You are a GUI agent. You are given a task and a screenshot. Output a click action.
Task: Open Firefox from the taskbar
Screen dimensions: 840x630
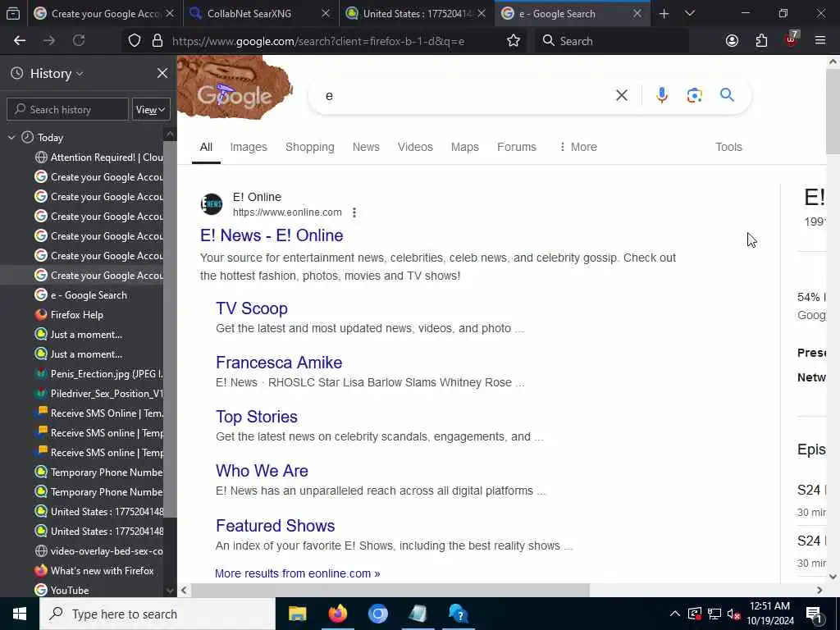(x=337, y=614)
